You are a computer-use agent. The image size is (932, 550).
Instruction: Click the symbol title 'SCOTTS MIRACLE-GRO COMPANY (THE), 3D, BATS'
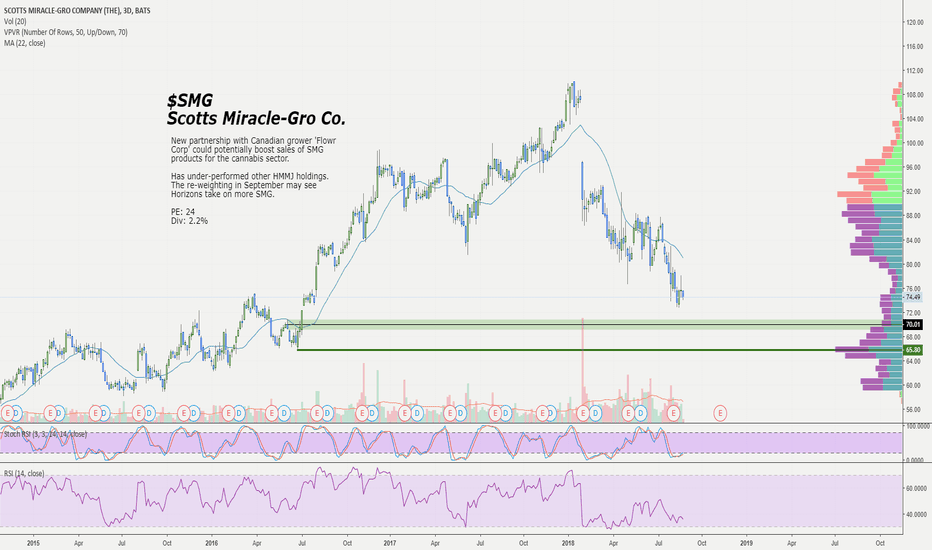click(77, 11)
